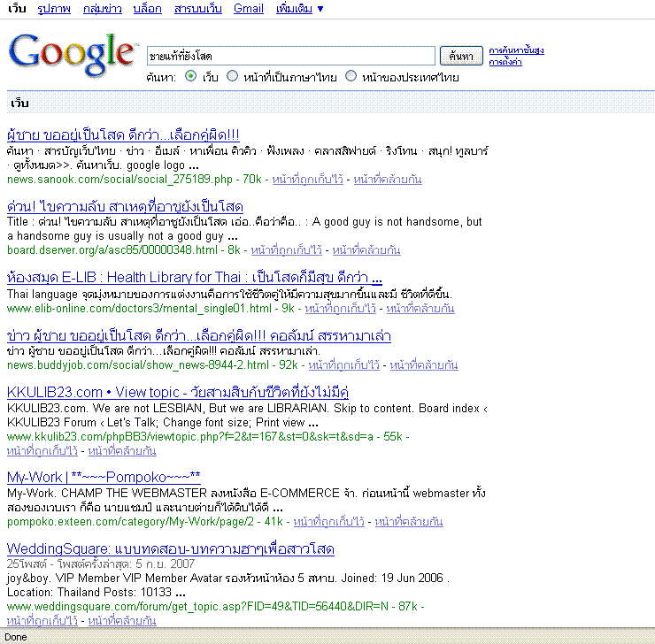Open the การตั้งค่า preferences link
655x644 pixels.
[x=505, y=62]
